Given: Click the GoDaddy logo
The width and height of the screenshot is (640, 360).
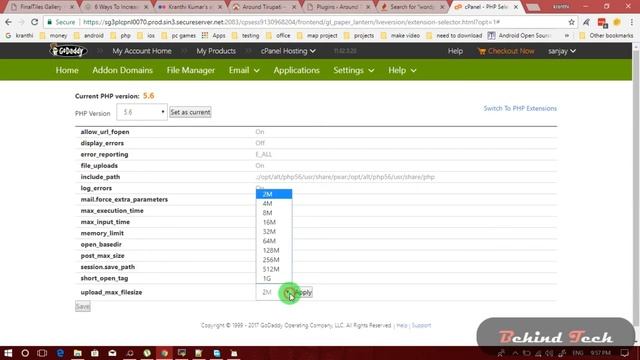Looking at the screenshot, I should [x=68, y=51].
